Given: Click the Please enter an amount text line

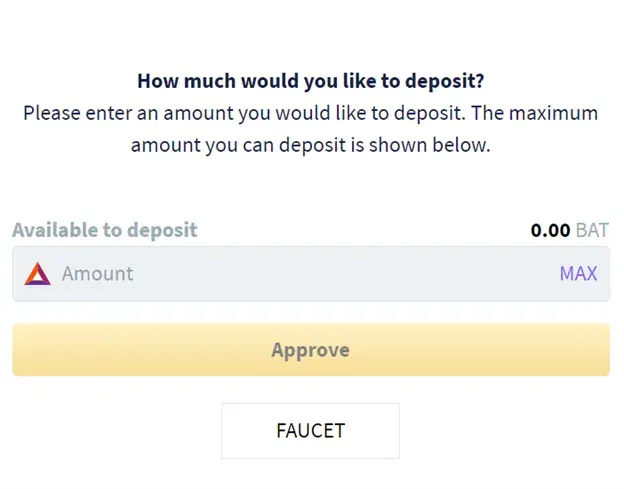Looking at the screenshot, I should [311, 113].
